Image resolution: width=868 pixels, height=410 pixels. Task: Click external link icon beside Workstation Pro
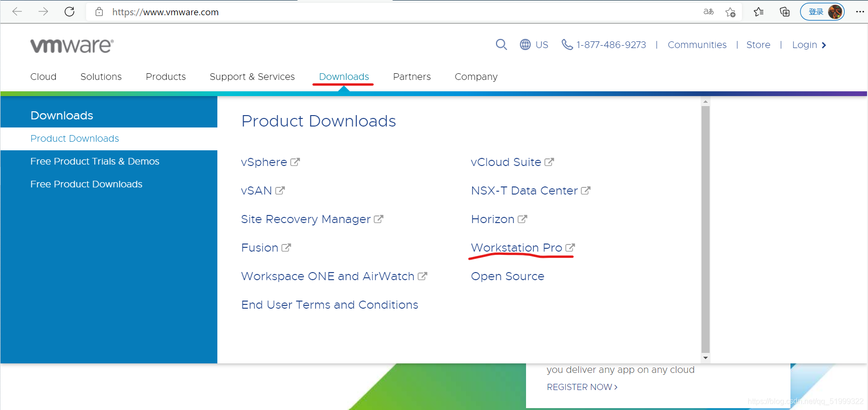pyautogui.click(x=570, y=247)
